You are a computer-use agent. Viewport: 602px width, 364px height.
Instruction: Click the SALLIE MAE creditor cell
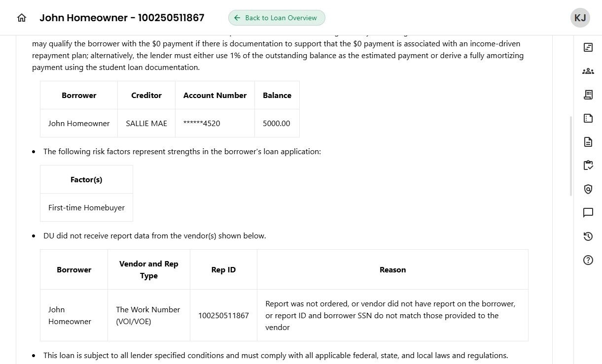click(x=146, y=123)
